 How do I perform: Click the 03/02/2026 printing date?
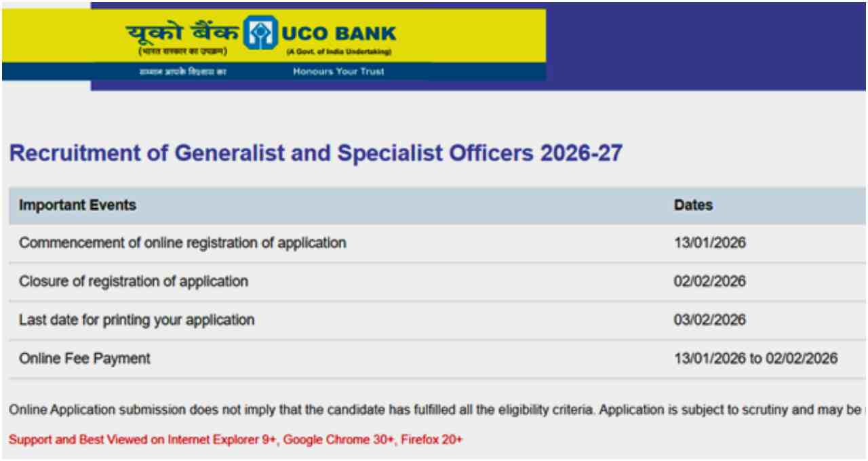[709, 319]
